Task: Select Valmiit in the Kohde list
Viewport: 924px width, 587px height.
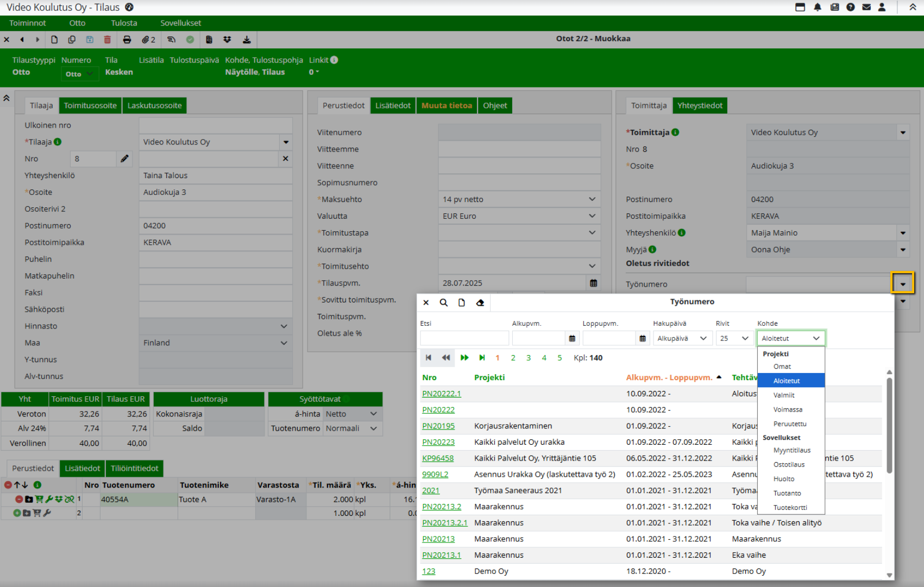Action: click(x=784, y=395)
